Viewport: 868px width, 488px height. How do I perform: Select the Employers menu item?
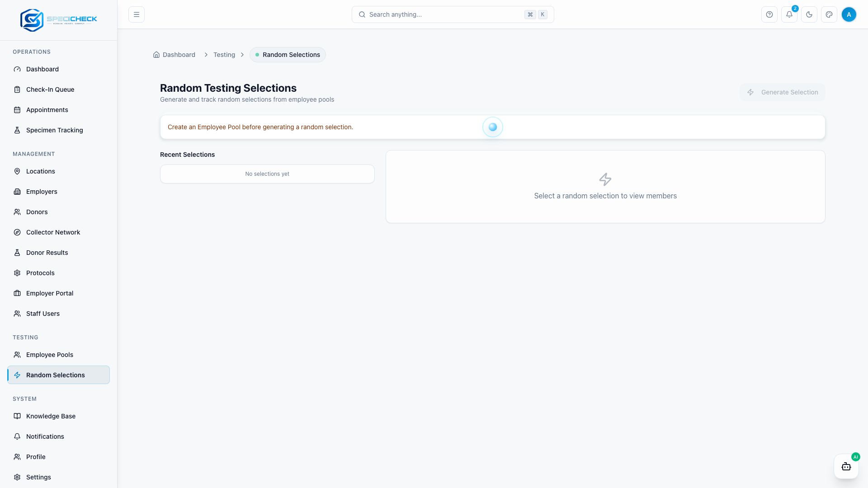(59, 192)
